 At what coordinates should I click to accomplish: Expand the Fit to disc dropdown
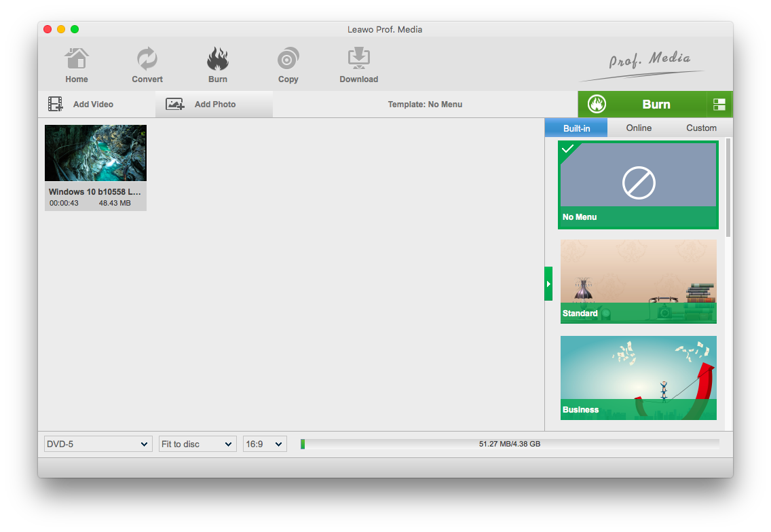tap(198, 444)
